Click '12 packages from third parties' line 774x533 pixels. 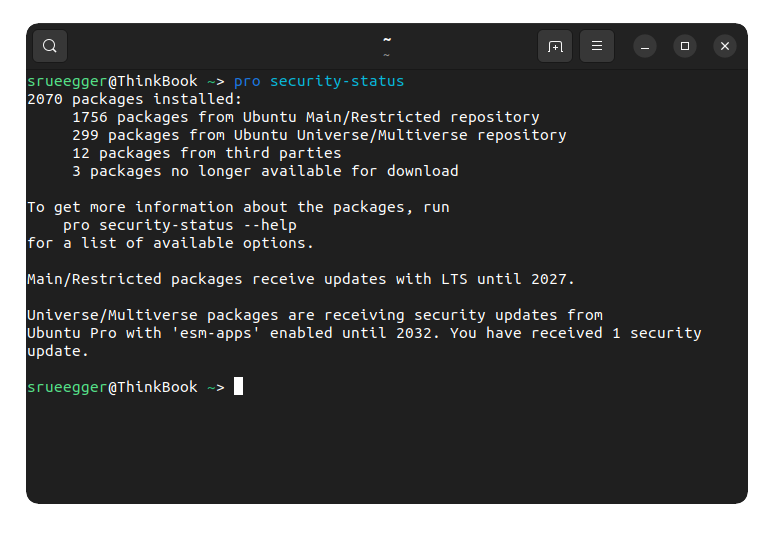pyautogui.click(x=207, y=153)
